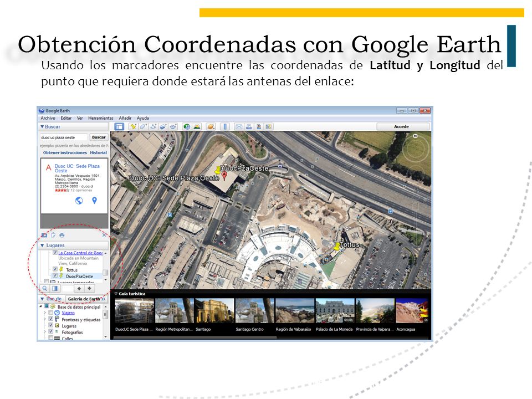Click the Print toolbar icon
The image size is (532, 399).
tap(249, 126)
